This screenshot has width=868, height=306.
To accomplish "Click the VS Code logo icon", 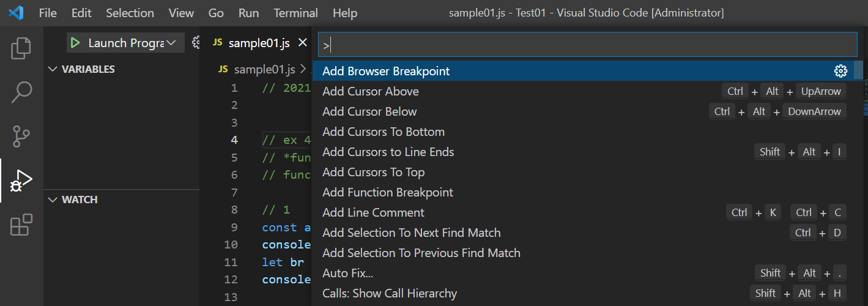I will pyautogui.click(x=17, y=13).
